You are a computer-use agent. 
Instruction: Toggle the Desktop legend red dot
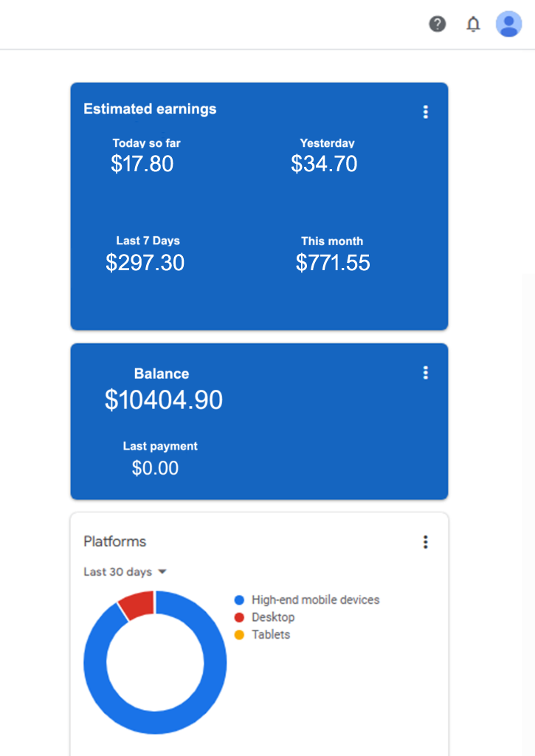[238, 617]
